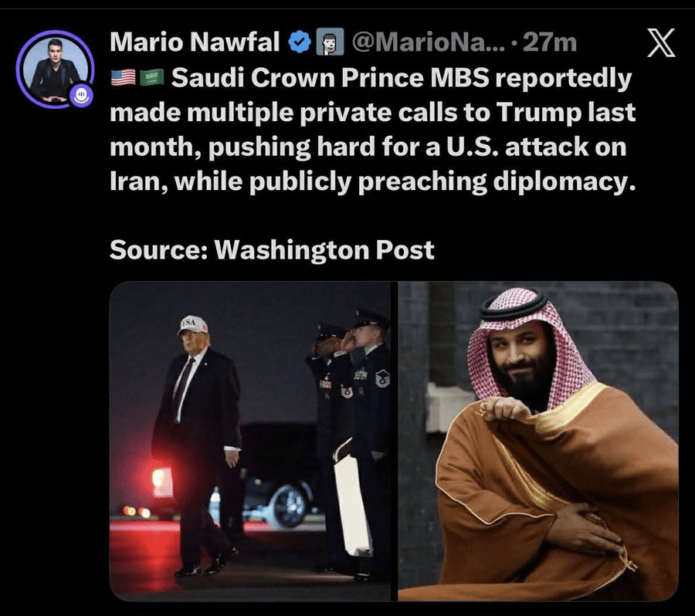Tap the purple live Spaces badge on avatar
The height and width of the screenshot is (616, 695).
coord(81,95)
